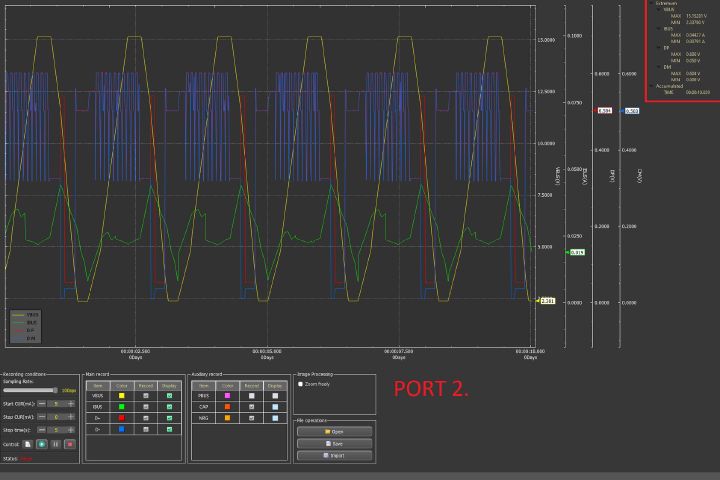
Task: Click the green IBUS axis value marker
Action: [x=577, y=252]
